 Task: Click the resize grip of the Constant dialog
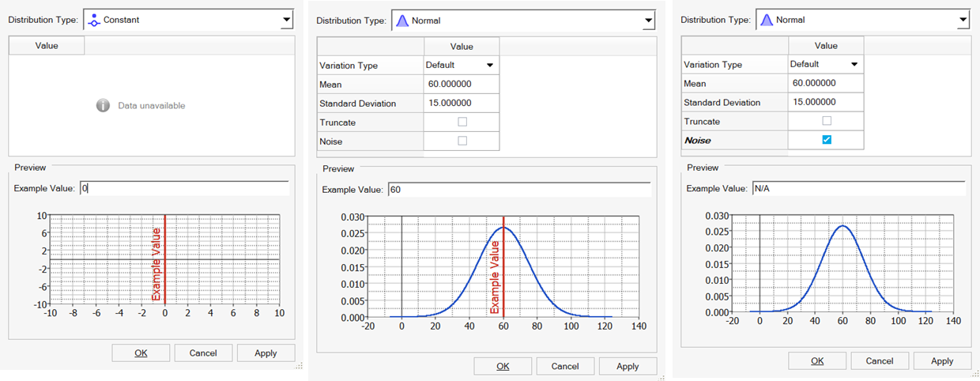point(299,366)
